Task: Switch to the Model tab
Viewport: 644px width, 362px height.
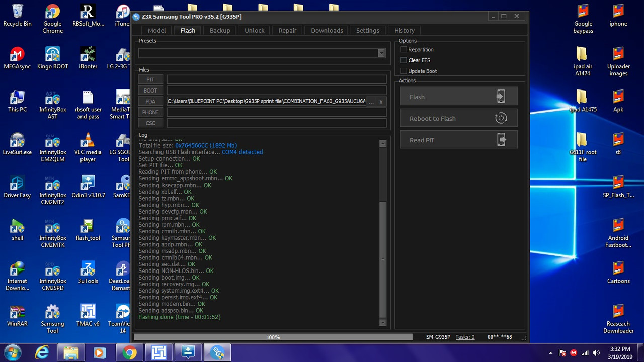Action: tap(157, 30)
